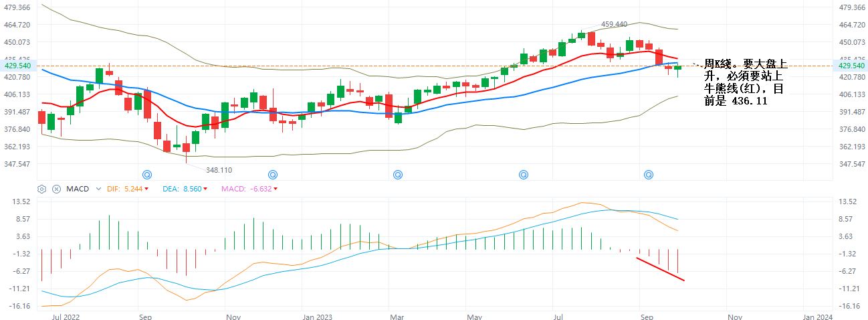Open the quarterly marker between May and Jul 2023

click(x=524, y=175)
